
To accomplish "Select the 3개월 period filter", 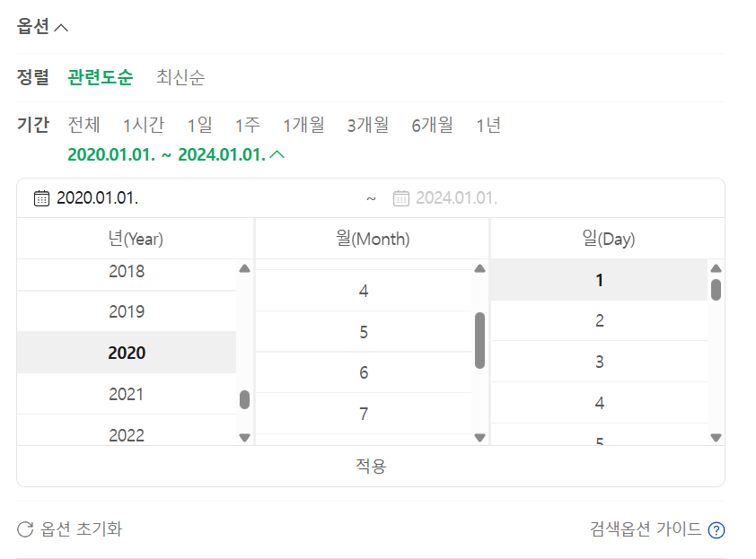I will tap(368, 125).
